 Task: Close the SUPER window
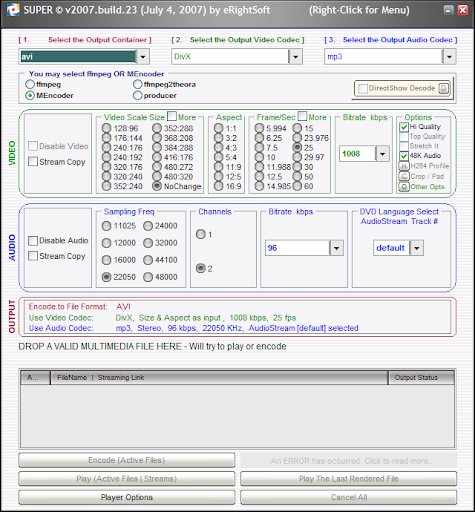point(463,10)
